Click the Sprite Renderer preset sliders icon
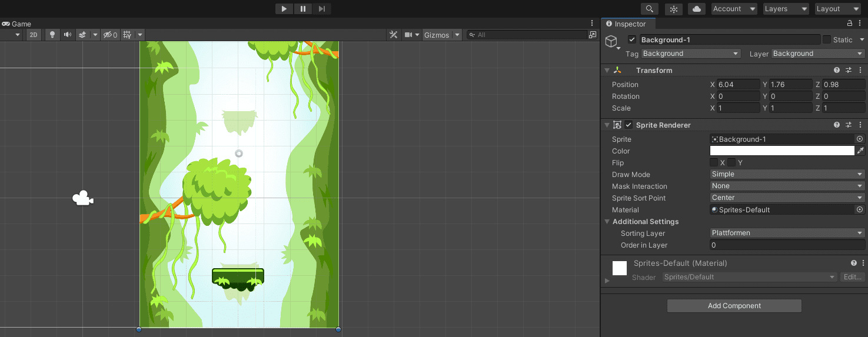This screenshot has height=337, width=868. [849, 125]
